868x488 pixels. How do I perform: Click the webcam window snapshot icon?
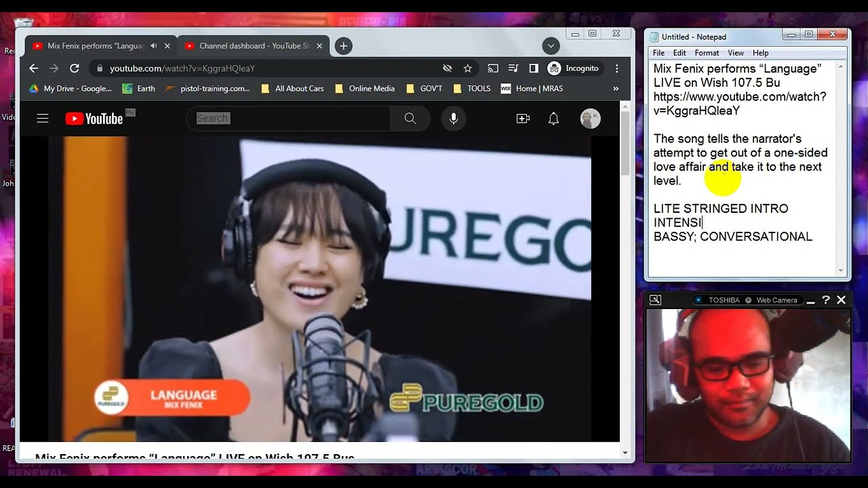tap(654, 300)
